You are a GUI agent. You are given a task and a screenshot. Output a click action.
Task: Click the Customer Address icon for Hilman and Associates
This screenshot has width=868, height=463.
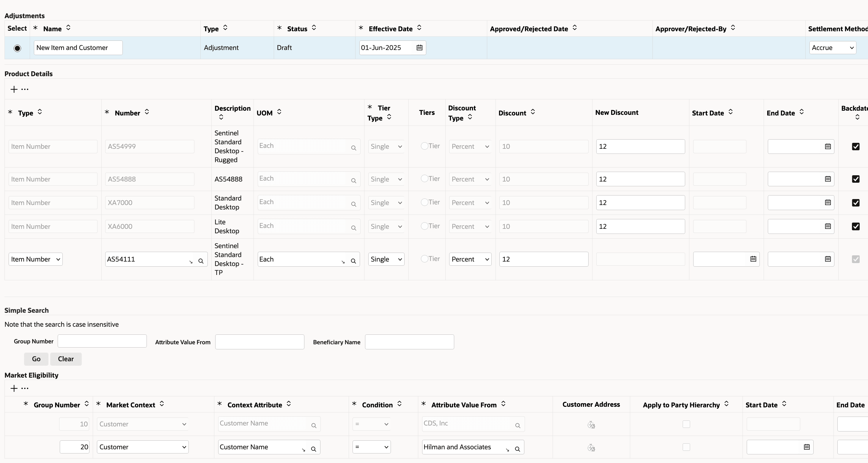pyautogui.click(x=591, y=448)
